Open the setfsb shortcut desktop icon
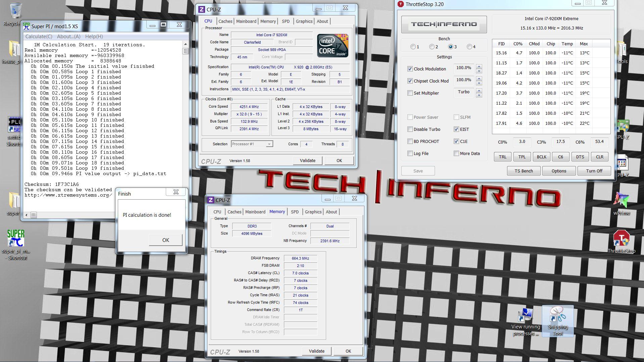The image size is (644, 362). point(14,124)
